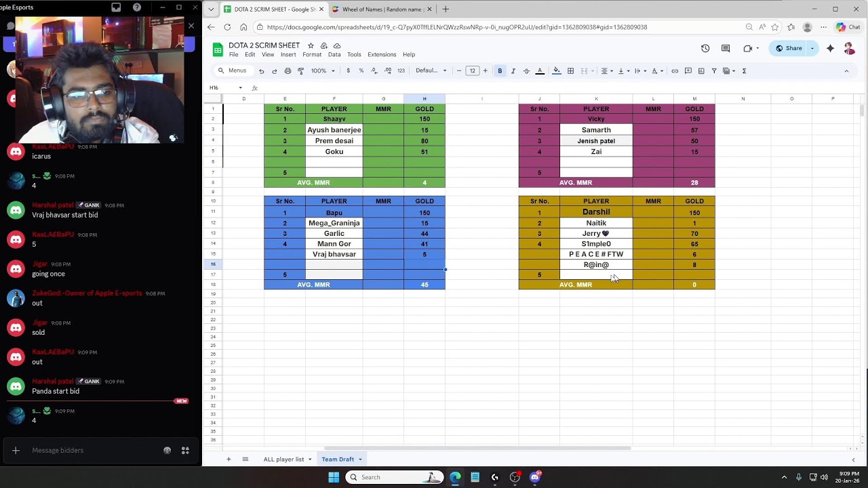This screenshot has height=488, width=868.
Task: Open the font family dropdown
Action: [x=431, y=70]
